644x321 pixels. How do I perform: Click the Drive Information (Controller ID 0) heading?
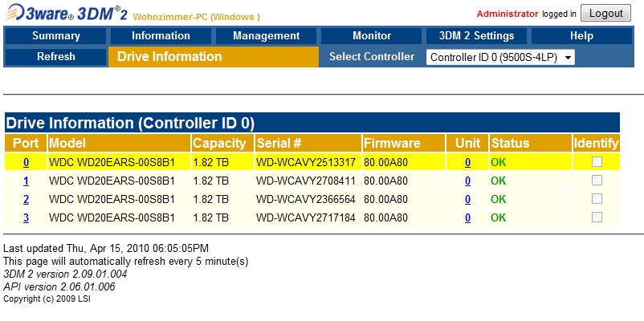(130, 123)
